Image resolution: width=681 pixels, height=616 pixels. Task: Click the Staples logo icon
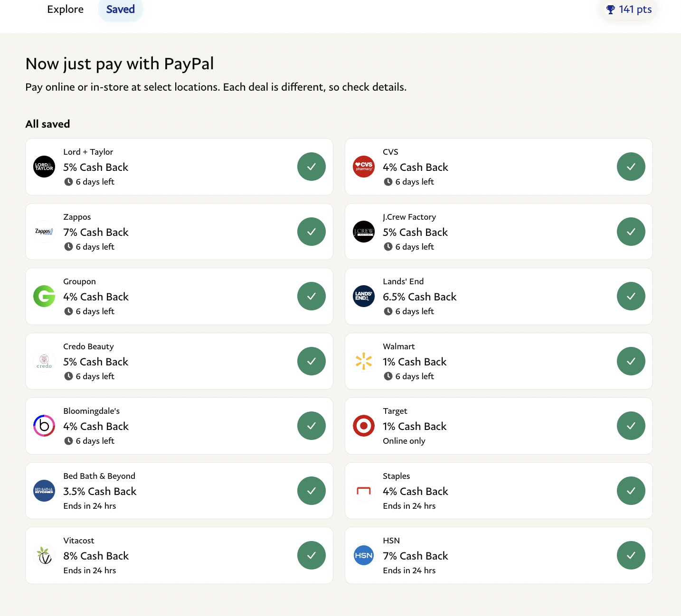pos(364,491)
